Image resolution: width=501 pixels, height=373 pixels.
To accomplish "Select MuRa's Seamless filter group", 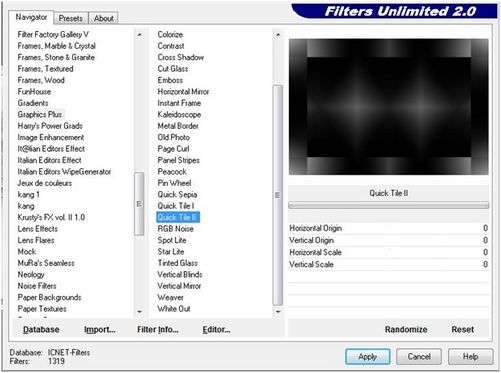I will click(x=46, y=263).
